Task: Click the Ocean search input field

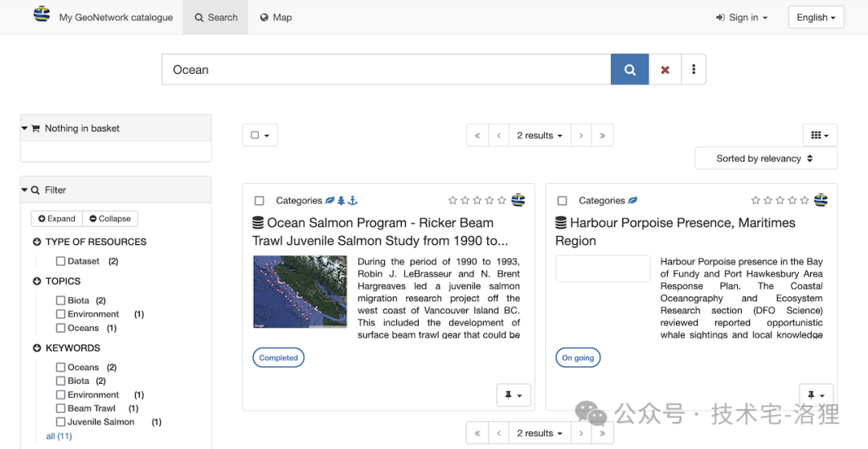Action: (387, 70)
